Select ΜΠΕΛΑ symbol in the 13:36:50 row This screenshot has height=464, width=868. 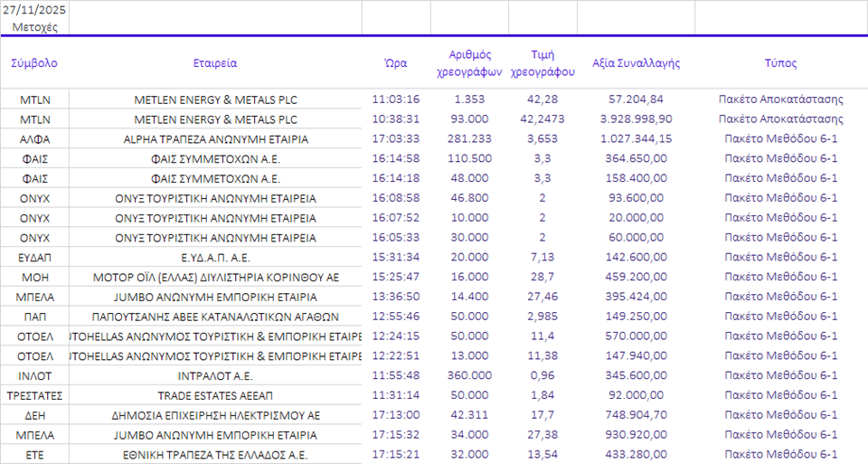click(35, 298)
